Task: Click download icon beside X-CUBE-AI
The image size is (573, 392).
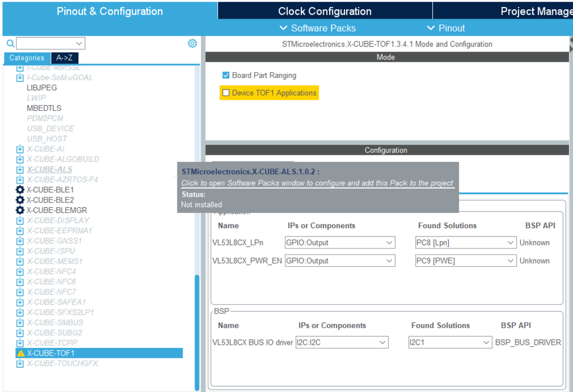Action: (x=20, y=149)
